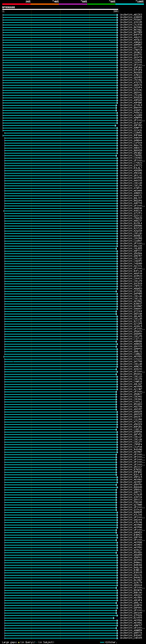Select hit UniRef100_C1BN22
The image size is (146, 644).
(x=131, y=354)
